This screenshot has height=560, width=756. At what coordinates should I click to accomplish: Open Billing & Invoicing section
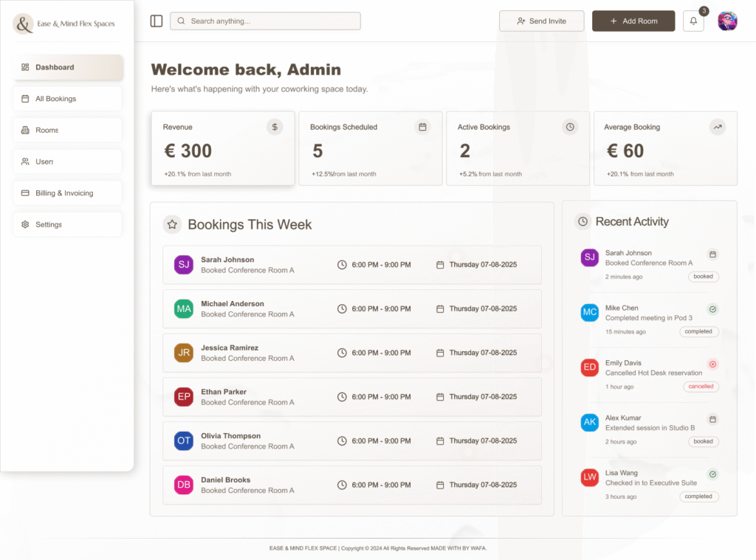[67, 193]
